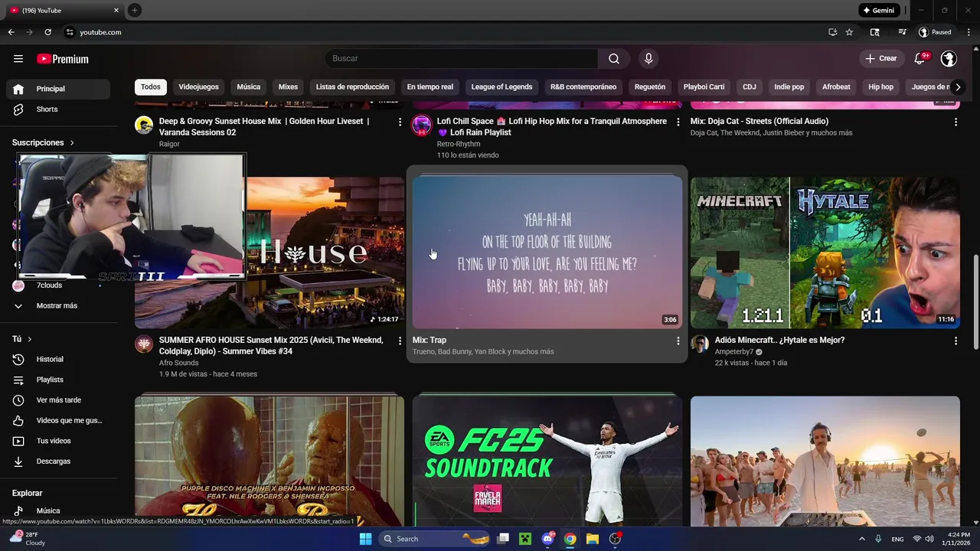Click the YouTube Premium logo

pyautogui.click(x=63, y=59)
